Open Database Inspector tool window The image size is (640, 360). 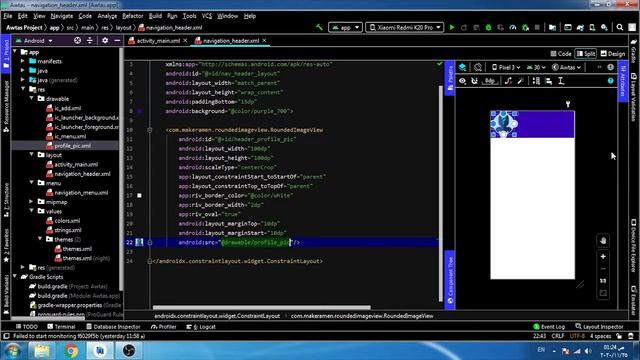coord(113,327)
